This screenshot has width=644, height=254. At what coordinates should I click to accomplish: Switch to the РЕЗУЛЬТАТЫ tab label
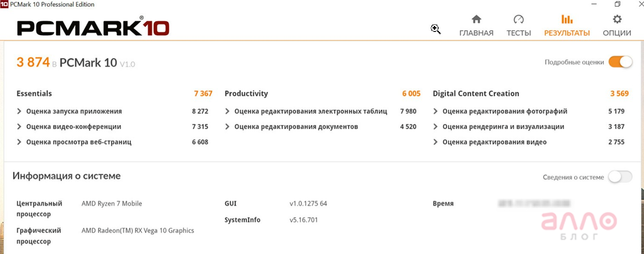567,33
